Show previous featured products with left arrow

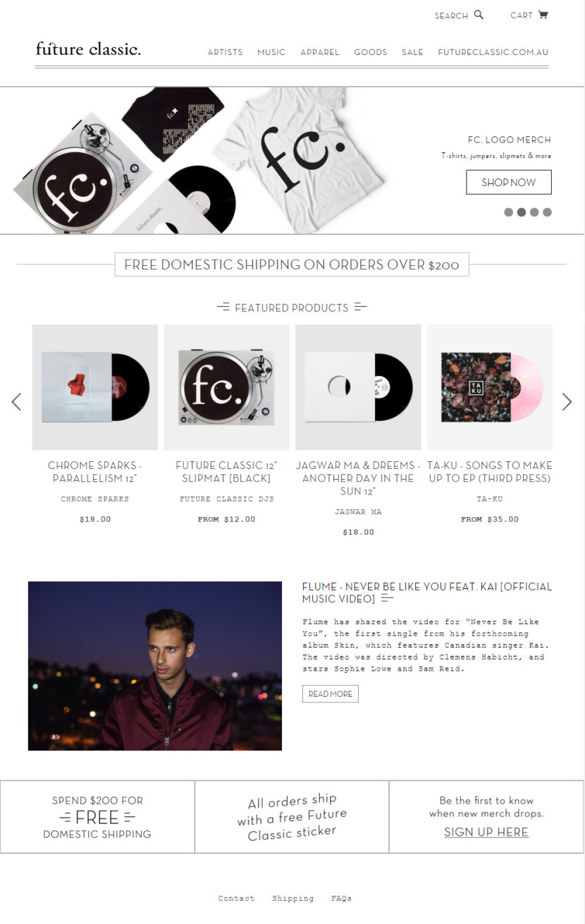click(16, 401)
